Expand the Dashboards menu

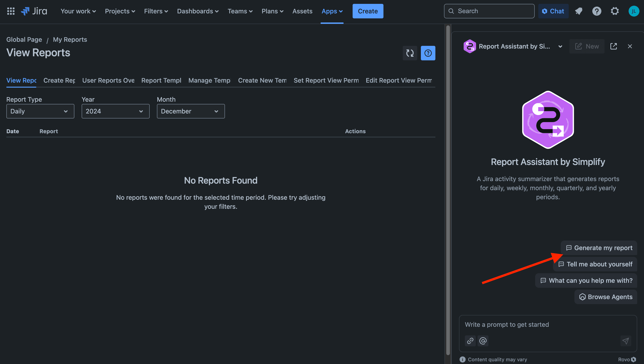pos(198,11)
